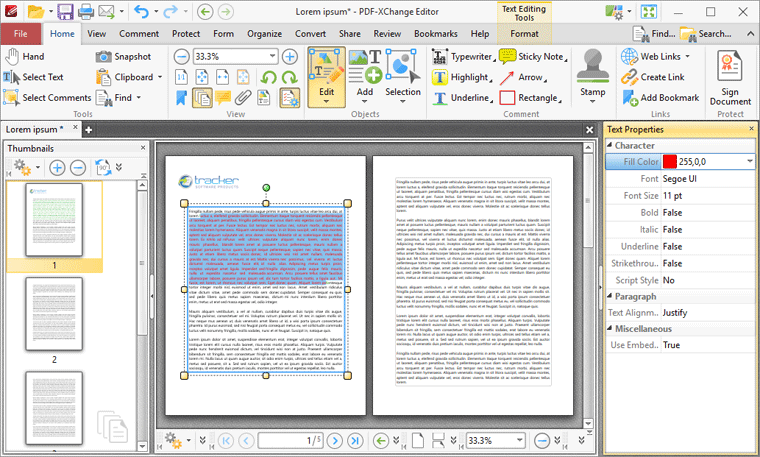This screenshot has height=457, width=760.
Task: Select the Highlight tool
Action: pos(462,77)
